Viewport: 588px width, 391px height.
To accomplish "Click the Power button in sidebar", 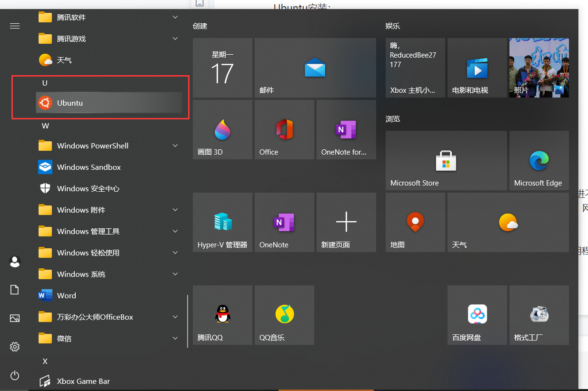I will pyautogui.click(x=15, y=375).
